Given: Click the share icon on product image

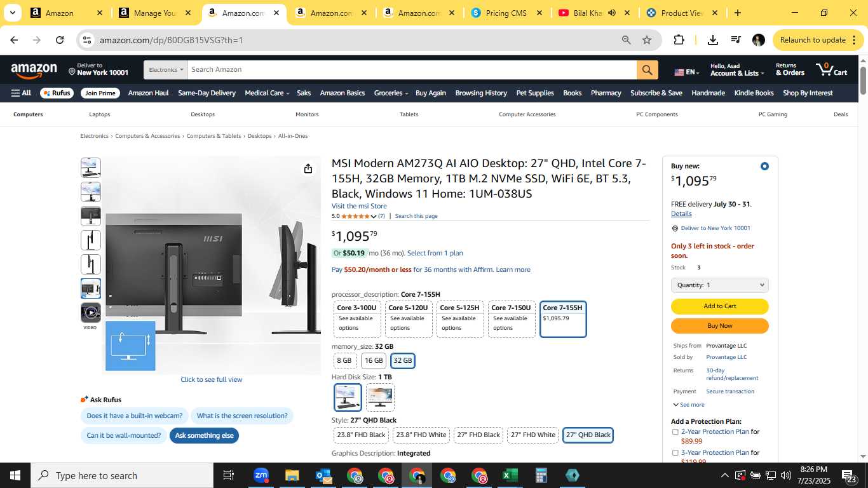Looking at the screenshot, I should pos(308,168).
